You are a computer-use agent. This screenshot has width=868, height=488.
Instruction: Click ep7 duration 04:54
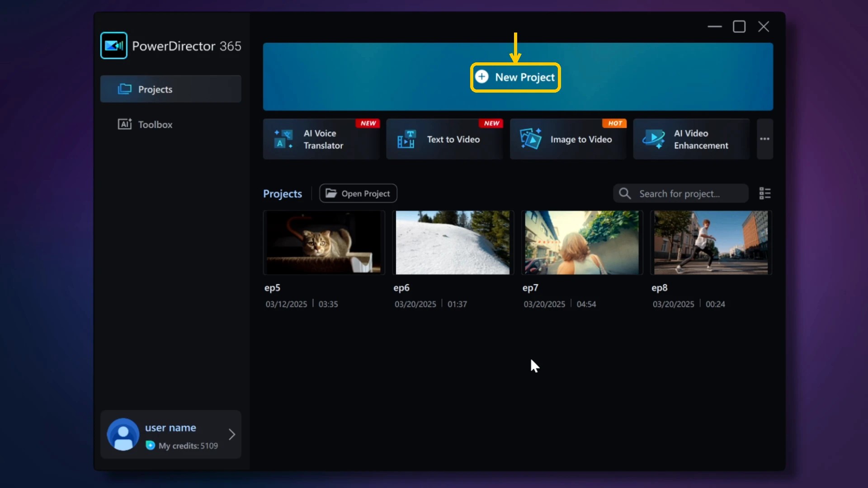click(586, 304)
